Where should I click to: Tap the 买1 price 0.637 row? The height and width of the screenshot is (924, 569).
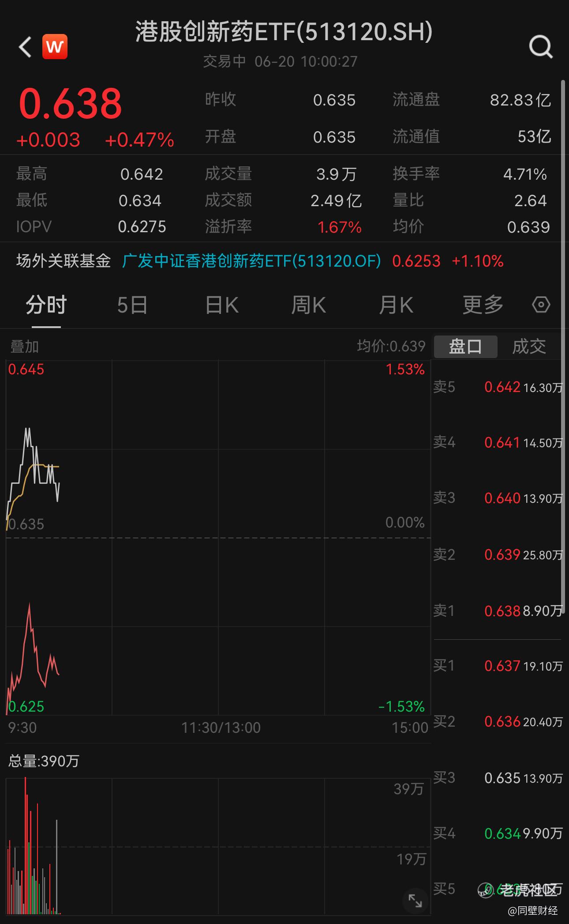tap(498, 666)
